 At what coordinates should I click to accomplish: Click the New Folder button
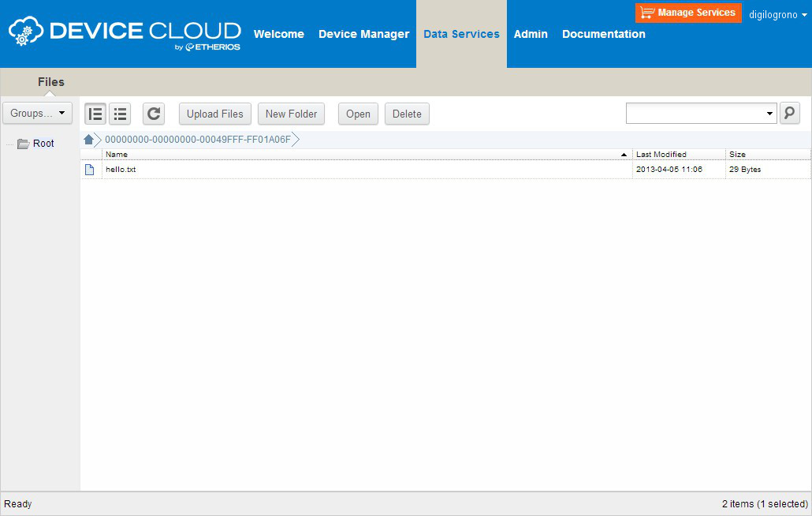[x=291, y=114]
